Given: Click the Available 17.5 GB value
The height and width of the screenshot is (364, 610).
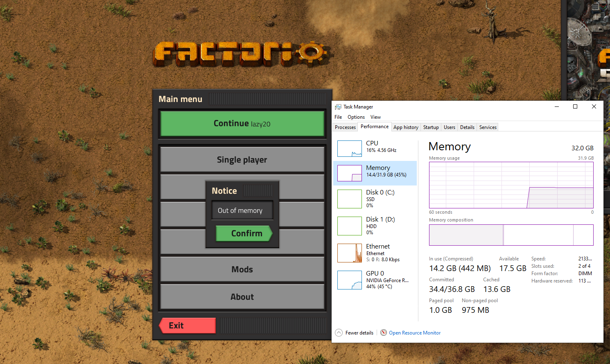Looking at the screenshot, I should pyautogui.click(x=513, y=268).
